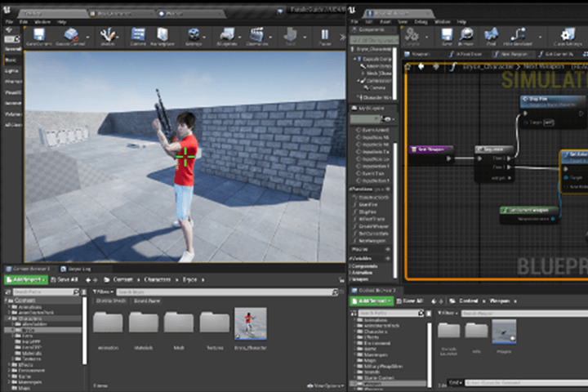Image resolution: width=588 pixels, height=392 pixels.
Task: Go back in blueprint graph navigation
Action: [x=421, y=66]
